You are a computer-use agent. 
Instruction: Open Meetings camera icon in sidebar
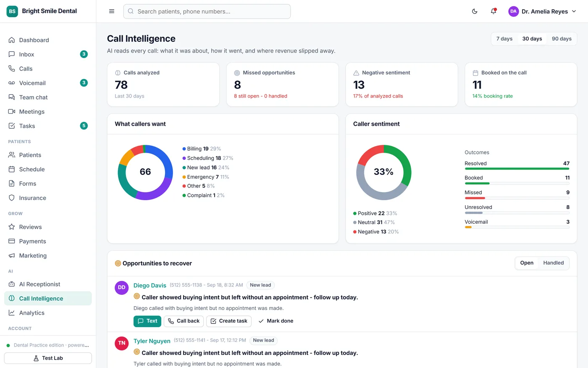[x=12, y=111]
